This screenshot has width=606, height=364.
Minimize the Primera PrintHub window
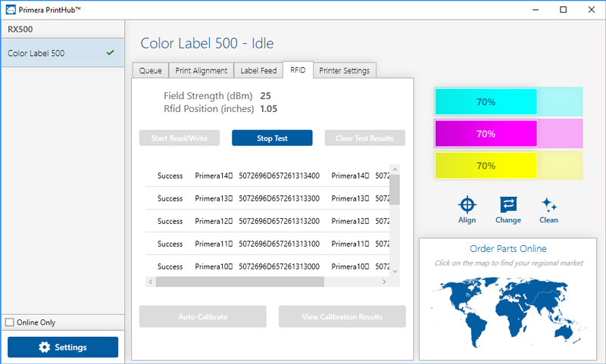536,10
